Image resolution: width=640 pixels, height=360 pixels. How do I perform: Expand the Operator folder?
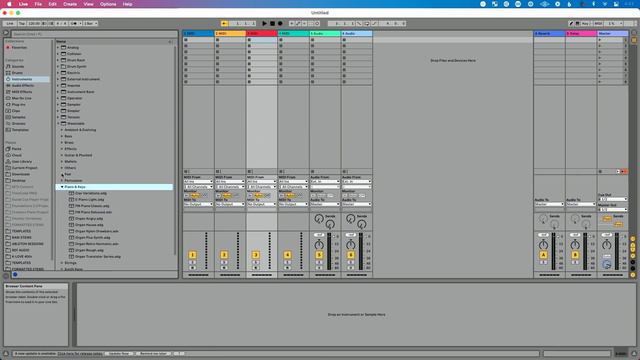pyautogui.click(x=58, y=98)
